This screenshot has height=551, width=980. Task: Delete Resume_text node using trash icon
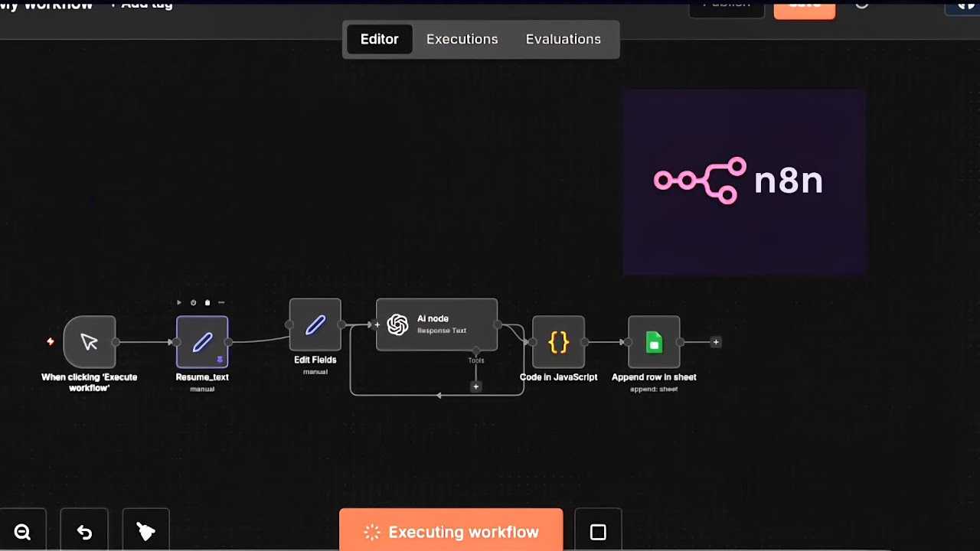(x=207, y=303)
